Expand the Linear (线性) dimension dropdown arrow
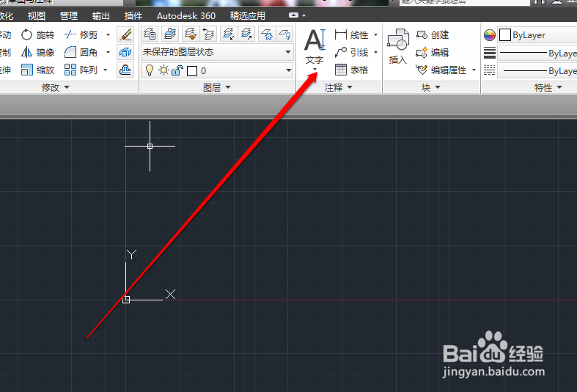Image resolution: width=577 pixels, height=392 pixels. pyautogui.click(x=375, y=35)
